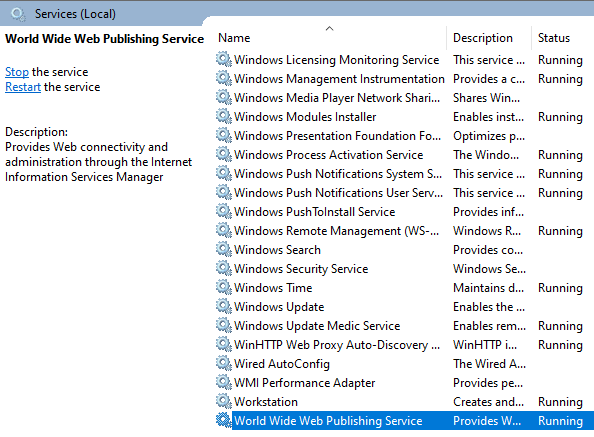594x437 pixels.
Task: Select Windows Presentation Foundation service name
Action: (x=338, y=136)
